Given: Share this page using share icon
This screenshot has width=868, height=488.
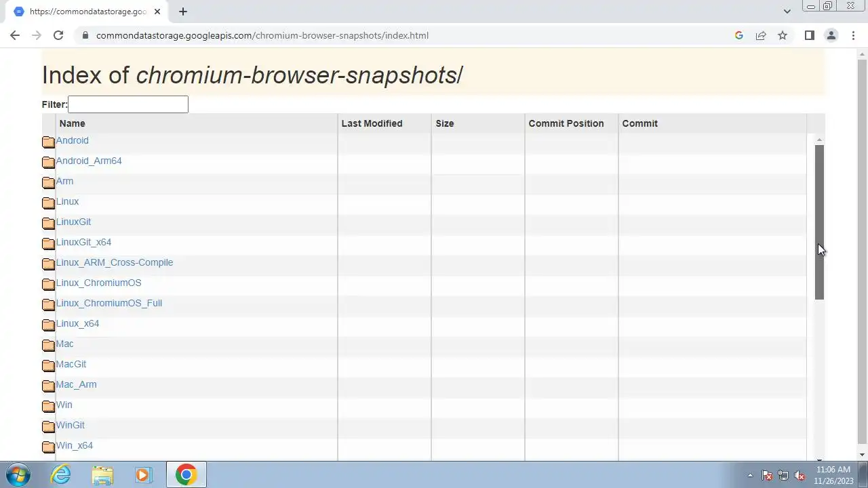Looking at the screenshot, I should (x=761, y=35).
